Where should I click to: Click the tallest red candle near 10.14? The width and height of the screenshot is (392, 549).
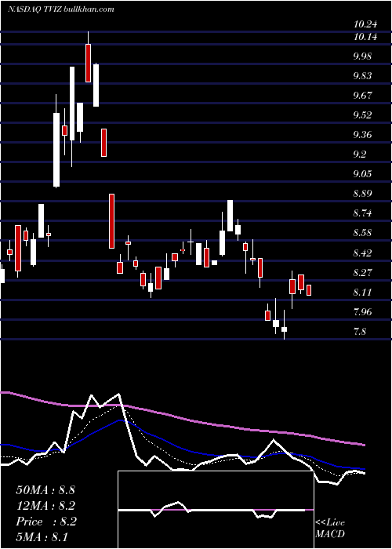pyautogui.click(x=88, y=63)
